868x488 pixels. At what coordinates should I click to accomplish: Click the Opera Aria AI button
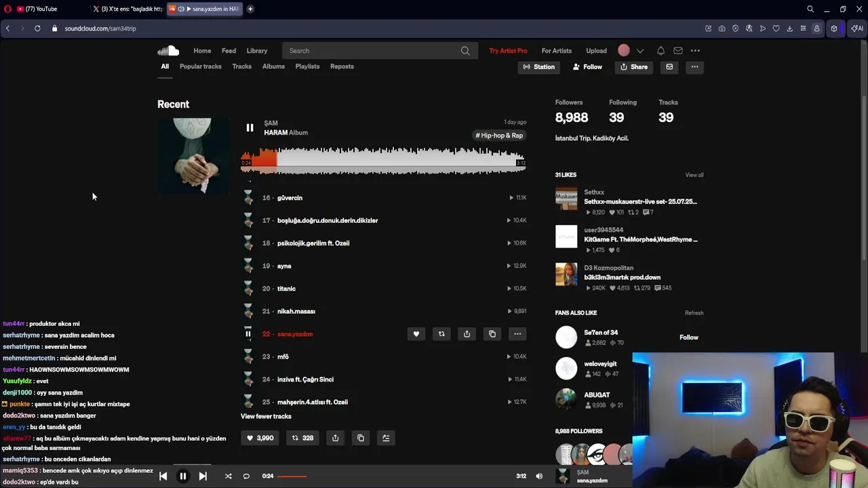tap(857, 28)
